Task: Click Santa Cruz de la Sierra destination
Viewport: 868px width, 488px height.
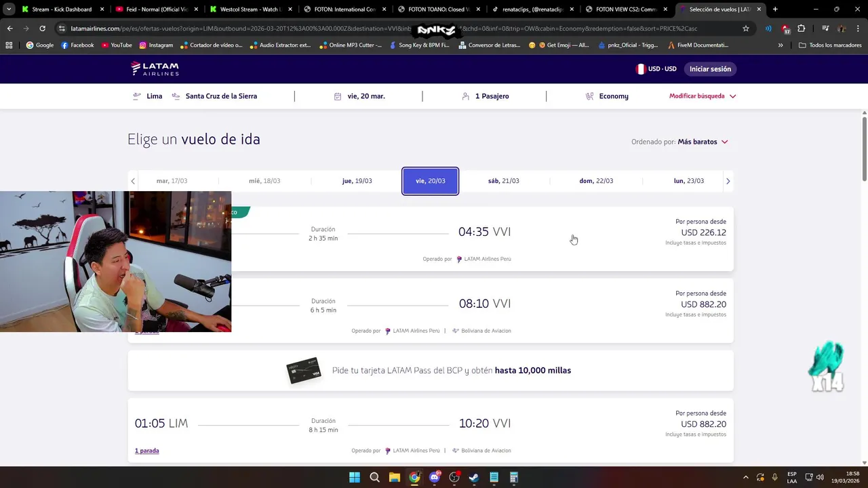Action: coord(214,96)
